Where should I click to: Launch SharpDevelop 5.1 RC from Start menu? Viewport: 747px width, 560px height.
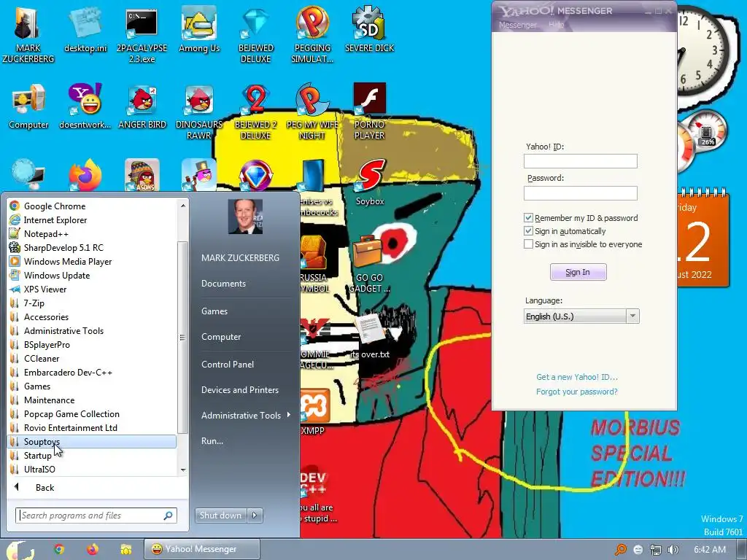(92, 248)
